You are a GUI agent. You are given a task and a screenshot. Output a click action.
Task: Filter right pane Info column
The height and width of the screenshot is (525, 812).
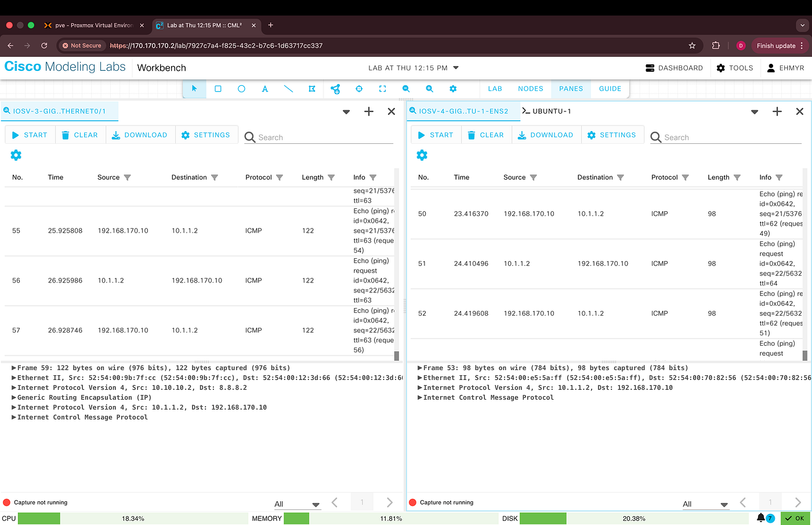pyautogui.click(x=779, y=178)
